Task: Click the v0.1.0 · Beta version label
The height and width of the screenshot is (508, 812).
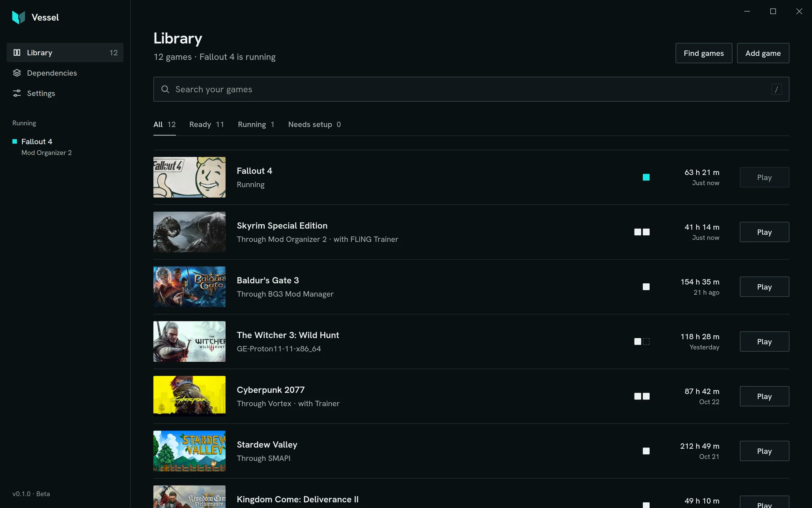Action: pos(31,494)
